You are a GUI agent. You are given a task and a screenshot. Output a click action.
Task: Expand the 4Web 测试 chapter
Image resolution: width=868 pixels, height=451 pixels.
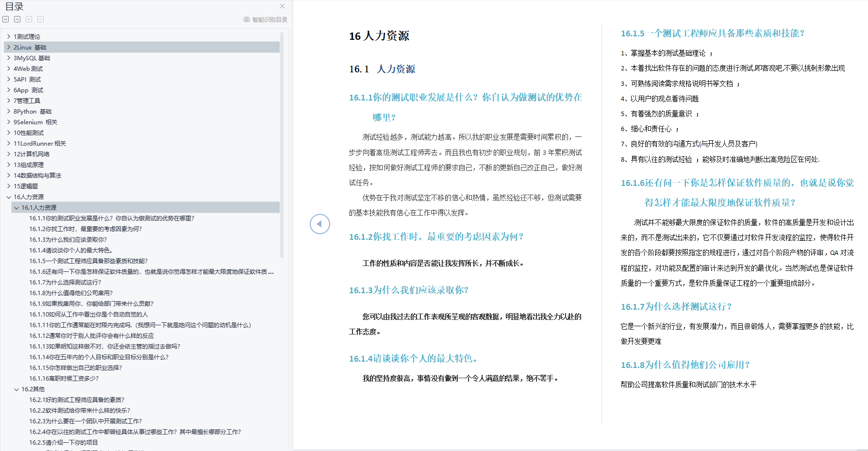tap(9, 68)
